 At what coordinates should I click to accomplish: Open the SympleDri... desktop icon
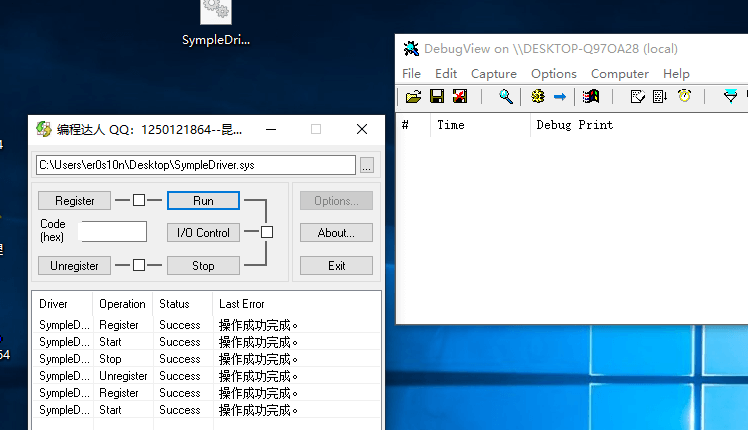pos(216,23)
